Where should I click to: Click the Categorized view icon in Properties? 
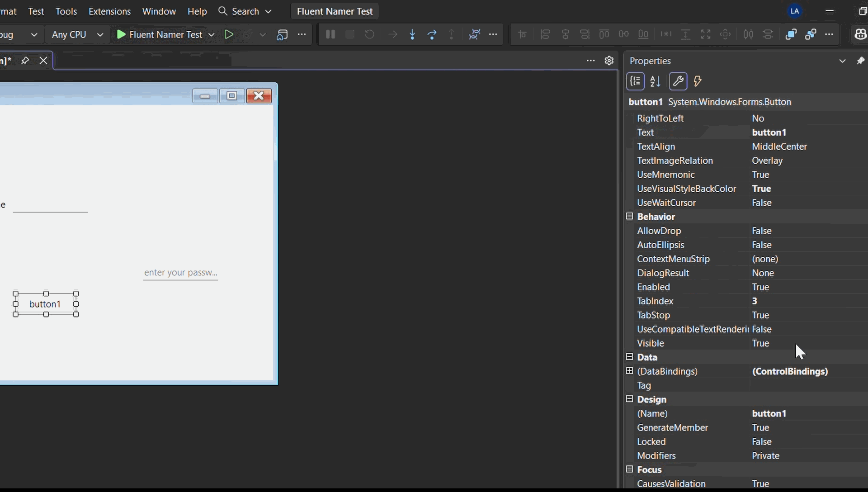point(635,81)
